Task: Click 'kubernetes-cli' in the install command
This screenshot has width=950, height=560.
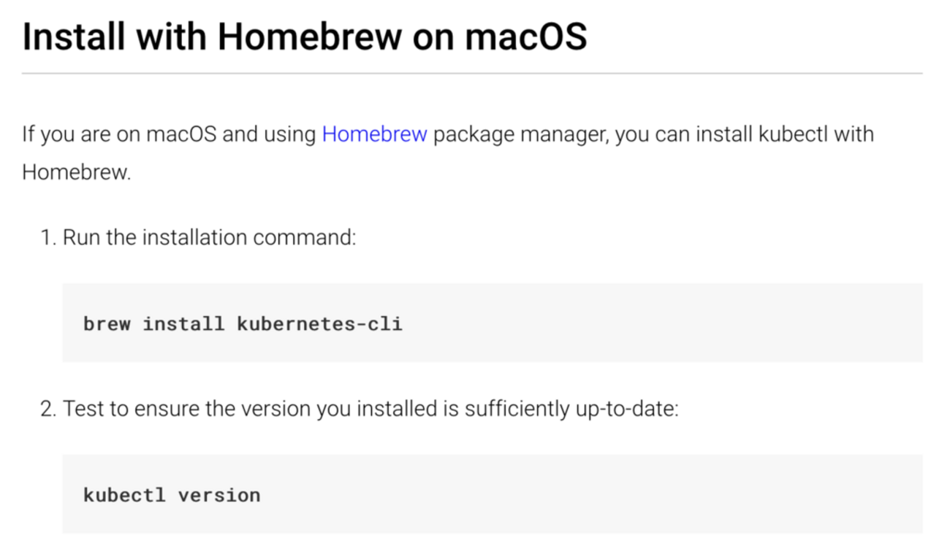Action: tap(319, 323)
